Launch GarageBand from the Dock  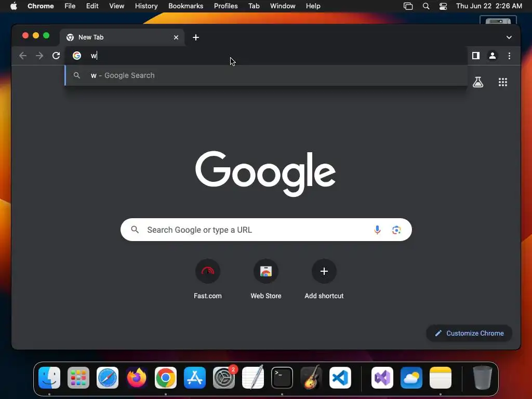[x=311, y=378]
